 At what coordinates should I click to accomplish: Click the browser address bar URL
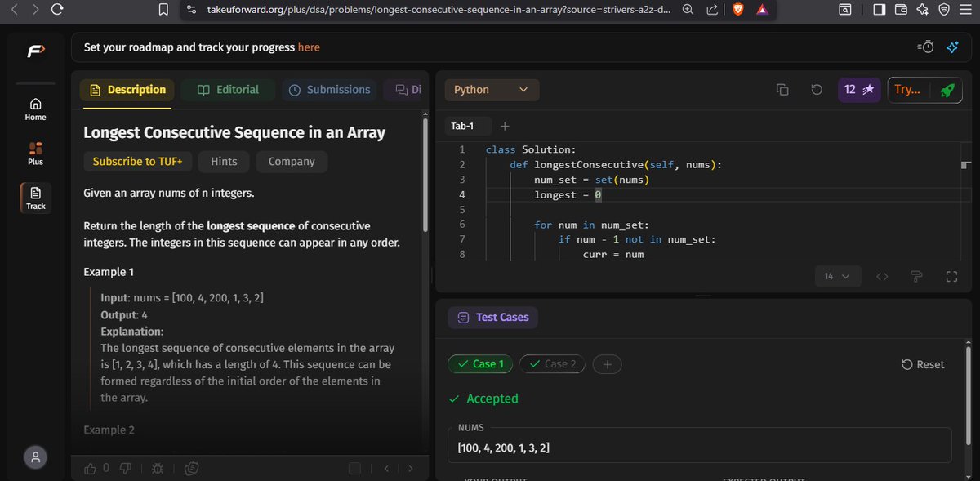click(439, 10)
